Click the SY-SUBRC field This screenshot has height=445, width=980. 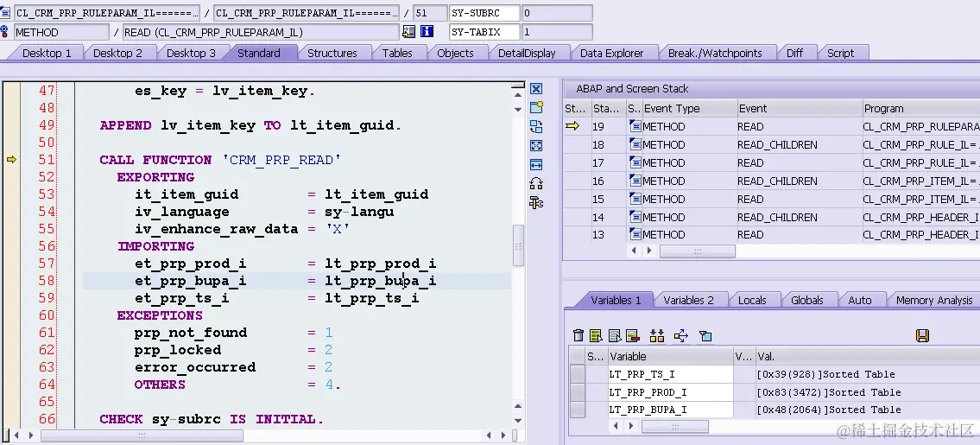pyautogui.click(x=484, y=12)
